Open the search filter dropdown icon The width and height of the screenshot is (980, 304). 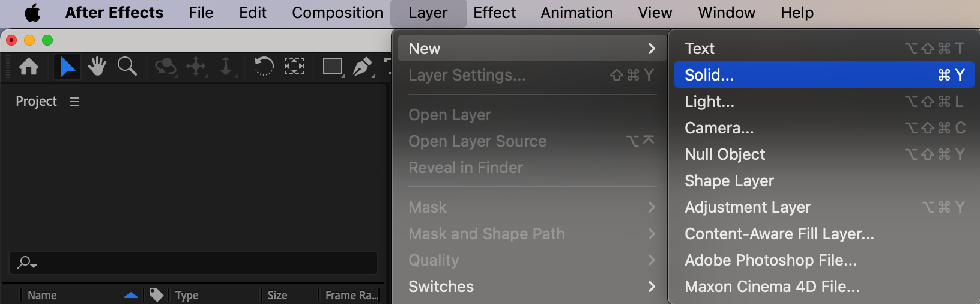[27, 263]
